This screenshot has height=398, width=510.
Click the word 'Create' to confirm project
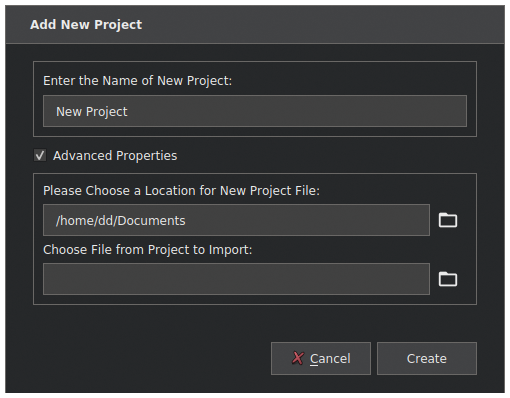(427, 359)
